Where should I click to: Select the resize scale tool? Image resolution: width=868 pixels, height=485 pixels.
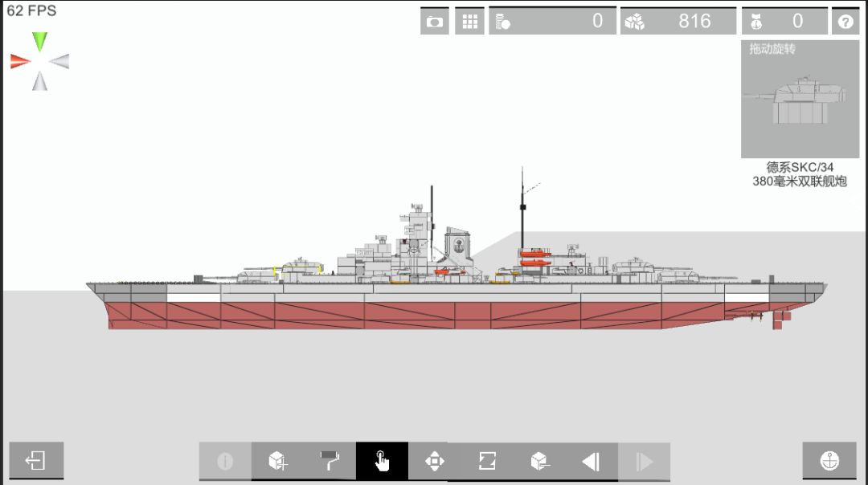click(487, 461)
